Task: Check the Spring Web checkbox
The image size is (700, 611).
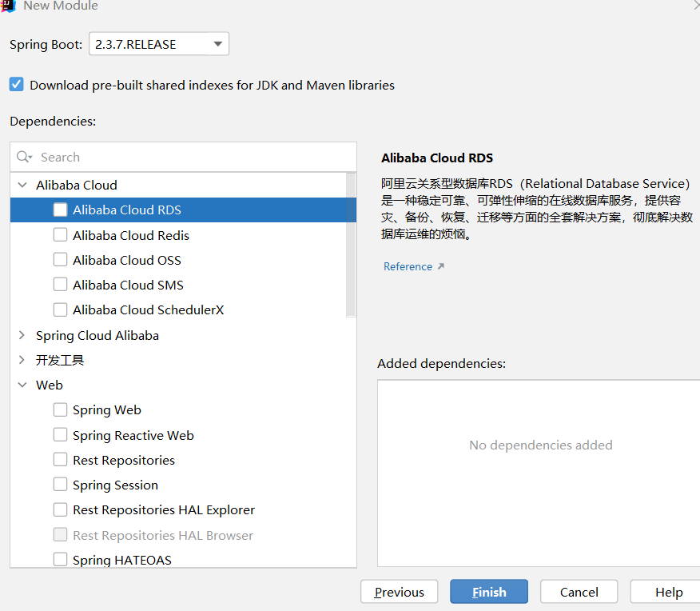Action: point(60,409)
